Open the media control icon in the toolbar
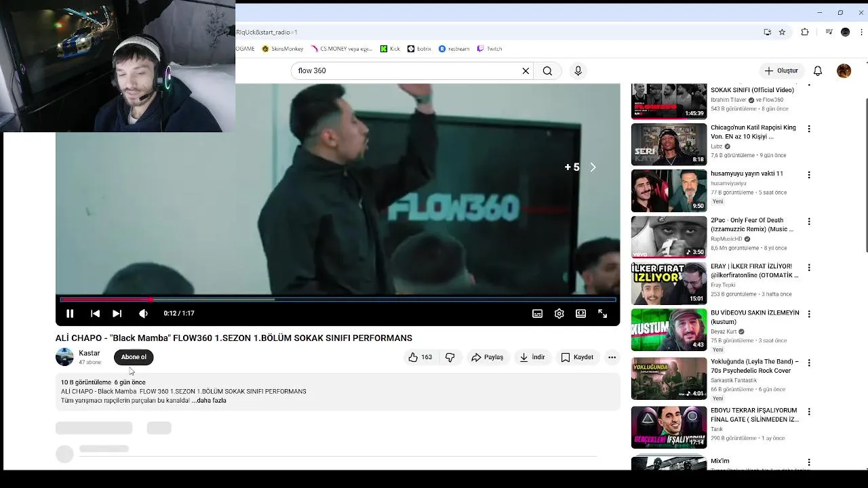Screen dimensions: 868x488 pyautogui.click(x=829, y=32)
